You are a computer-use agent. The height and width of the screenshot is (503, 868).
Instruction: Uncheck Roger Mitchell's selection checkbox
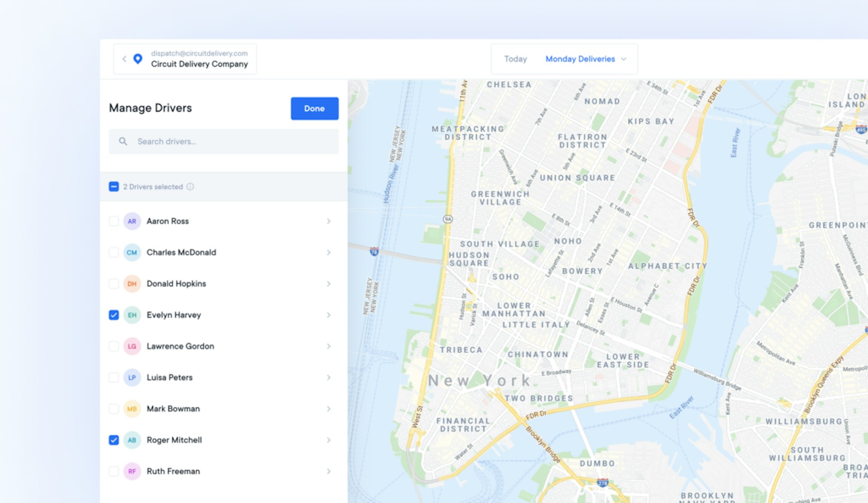[x=113, y=440]
